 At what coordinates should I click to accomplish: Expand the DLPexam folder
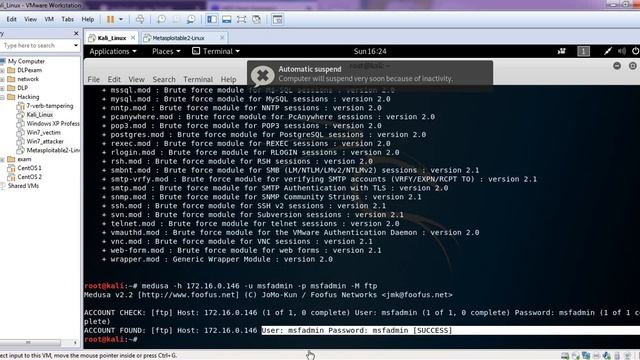pyautogui.click(x=2, y=70)
